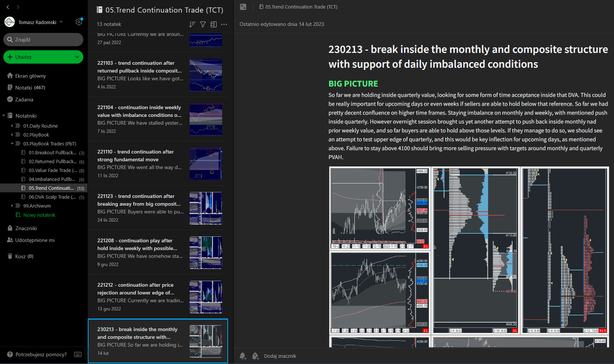Click the add tag icon

255,356
